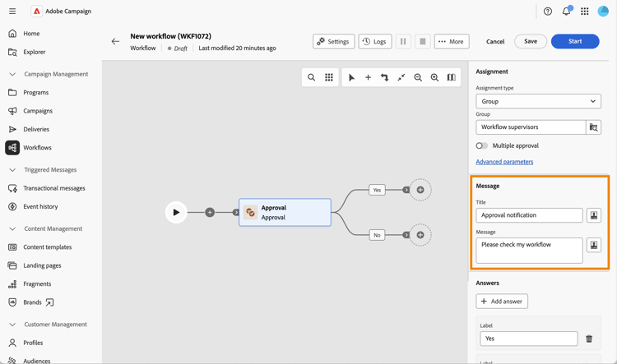Image resolution: width=617 pixels, height=364 pixels.
Task: Select the pointer selection tool
Action: point(351,77)
